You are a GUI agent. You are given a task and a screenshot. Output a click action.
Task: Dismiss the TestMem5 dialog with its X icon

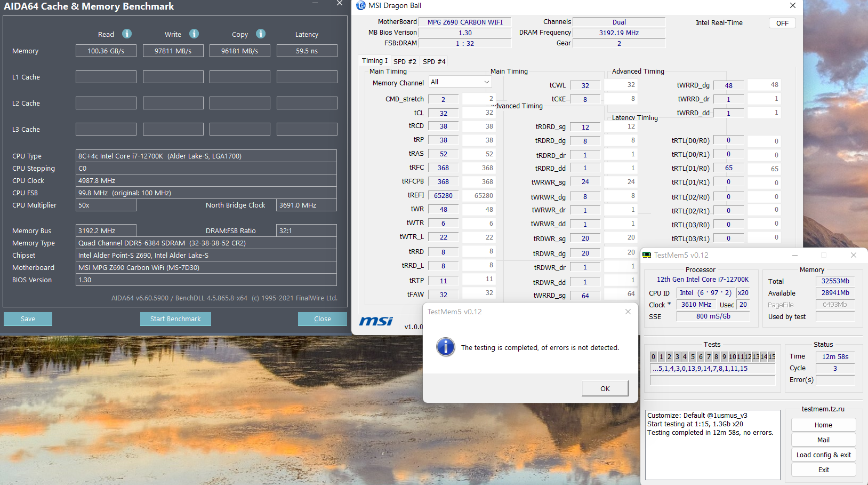click(628, 312)
